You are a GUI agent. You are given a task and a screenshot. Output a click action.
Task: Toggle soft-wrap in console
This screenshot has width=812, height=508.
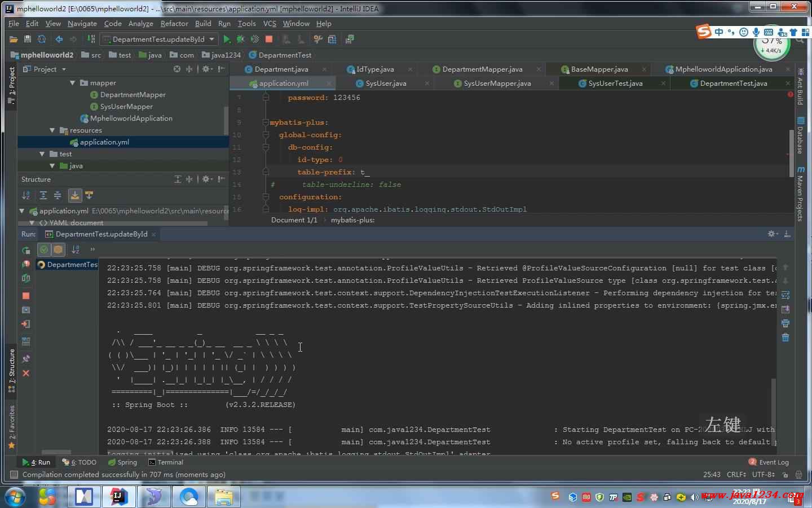coord(785,295)
